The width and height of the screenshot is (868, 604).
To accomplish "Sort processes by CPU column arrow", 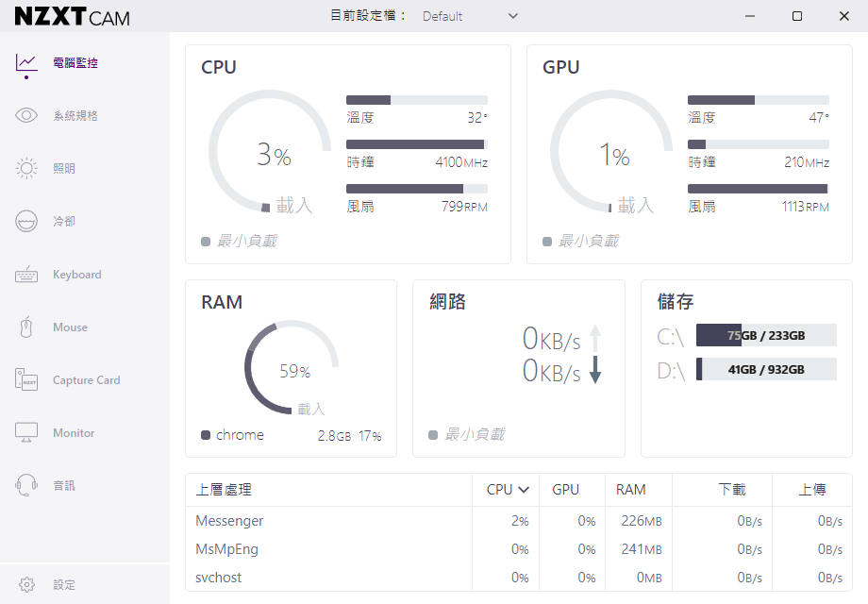I will pyautogui.click(x=524, y=490).
